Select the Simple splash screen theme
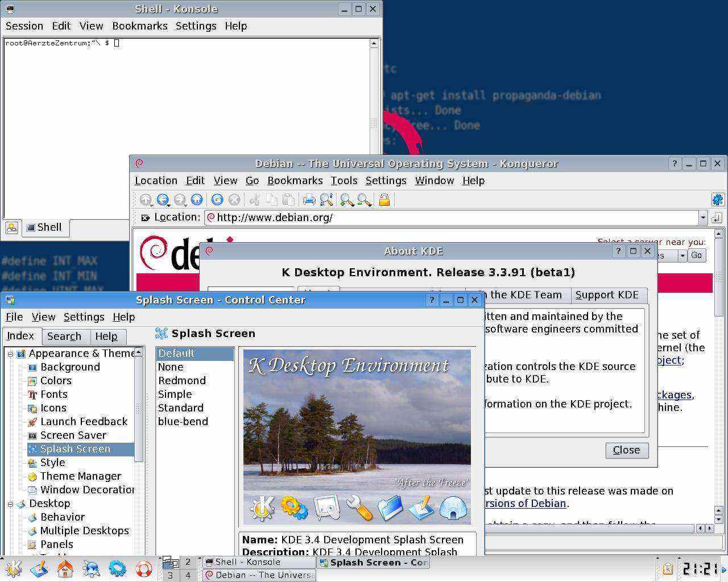The height and width of the screenshot is (582, 728). 175,394
